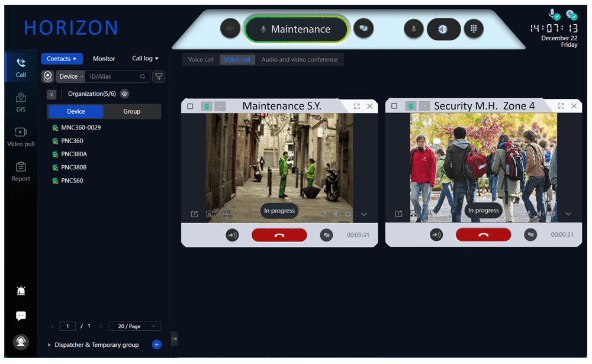Screen dimensions: 592x364
Task: Open the Video pull panel
Action: 21,136
